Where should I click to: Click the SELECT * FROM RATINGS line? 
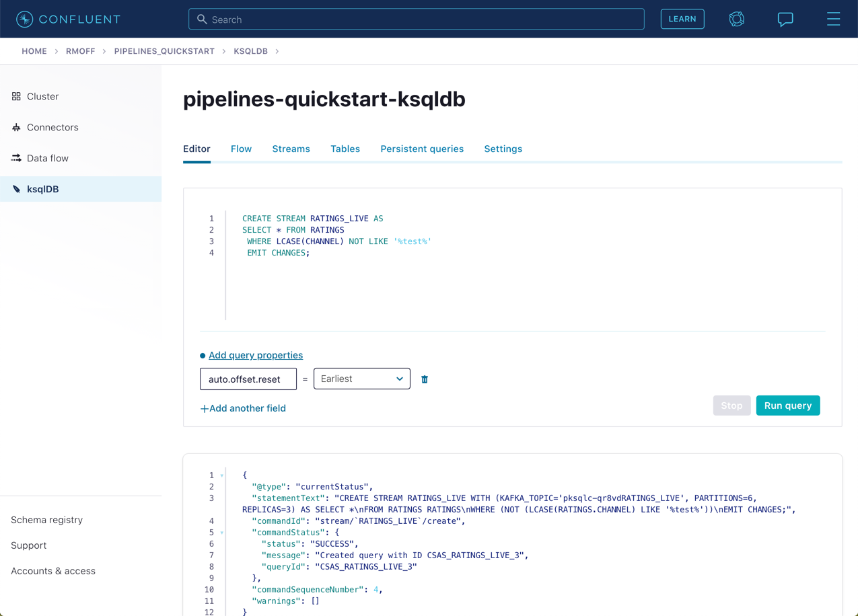tap(293, 230)
